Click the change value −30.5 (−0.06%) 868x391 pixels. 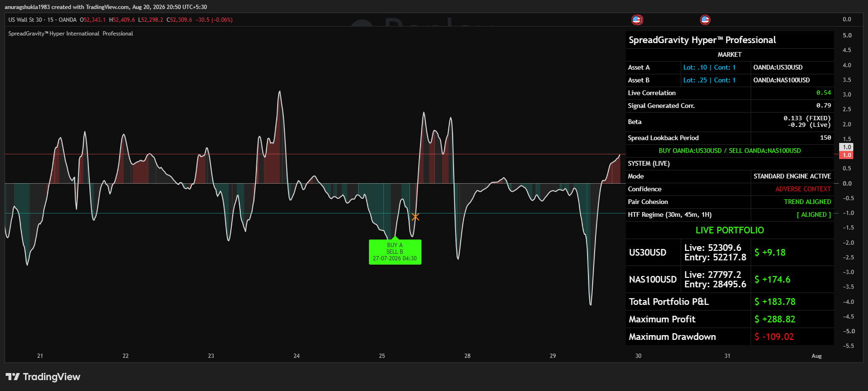click(x=214, y=20)
